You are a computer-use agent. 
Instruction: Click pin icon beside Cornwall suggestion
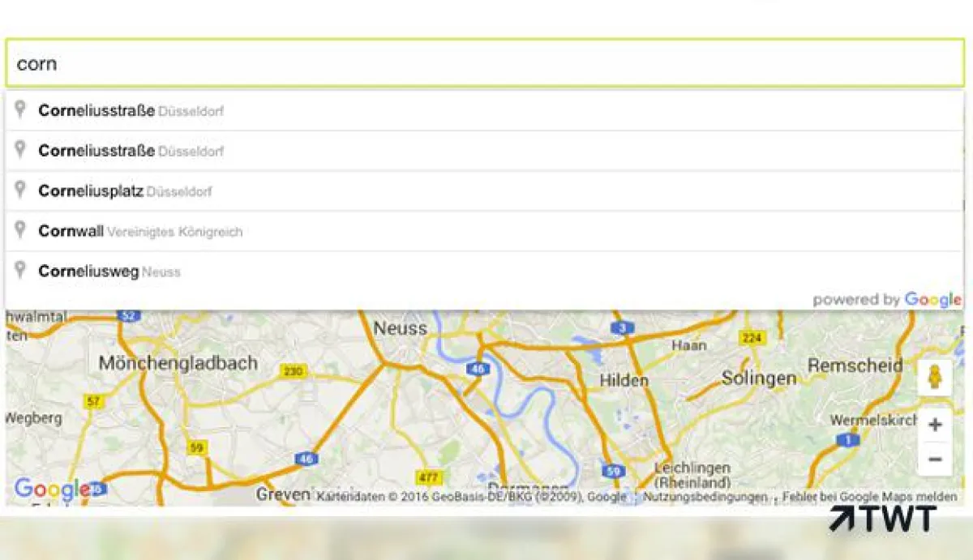[21, 230]
